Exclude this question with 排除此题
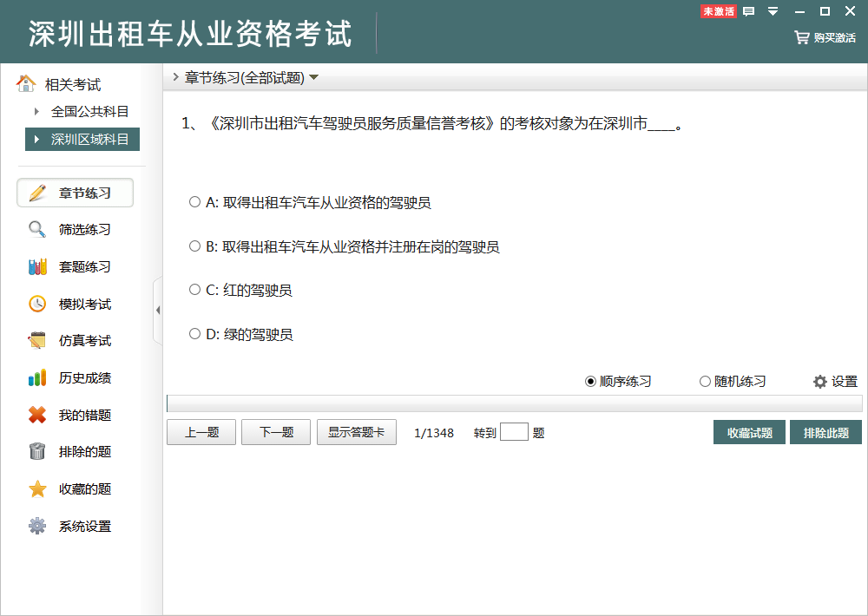Screen dimensions: 868x616 point(826,432)
